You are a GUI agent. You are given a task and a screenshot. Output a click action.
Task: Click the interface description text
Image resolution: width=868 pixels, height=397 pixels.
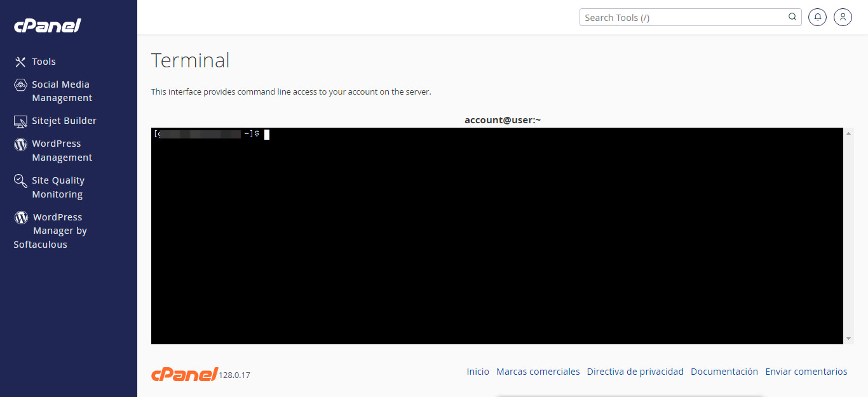[x=291, y=92]
